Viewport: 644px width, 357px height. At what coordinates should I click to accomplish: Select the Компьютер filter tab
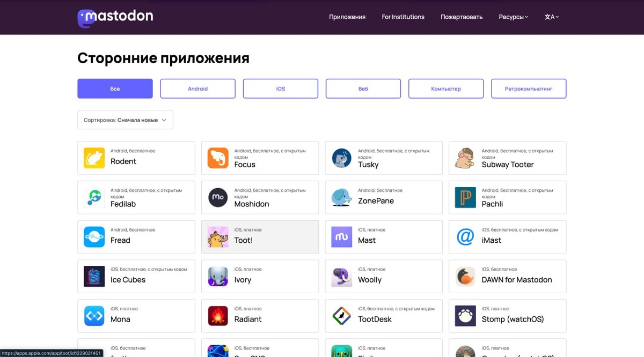pyautogui.click(x=446, y=89)
